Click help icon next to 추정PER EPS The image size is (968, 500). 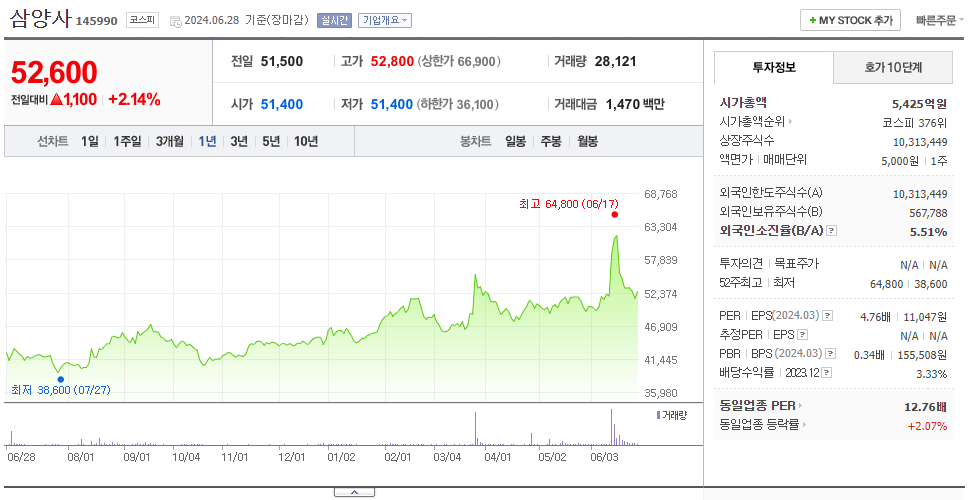click(x=802, y=335)
